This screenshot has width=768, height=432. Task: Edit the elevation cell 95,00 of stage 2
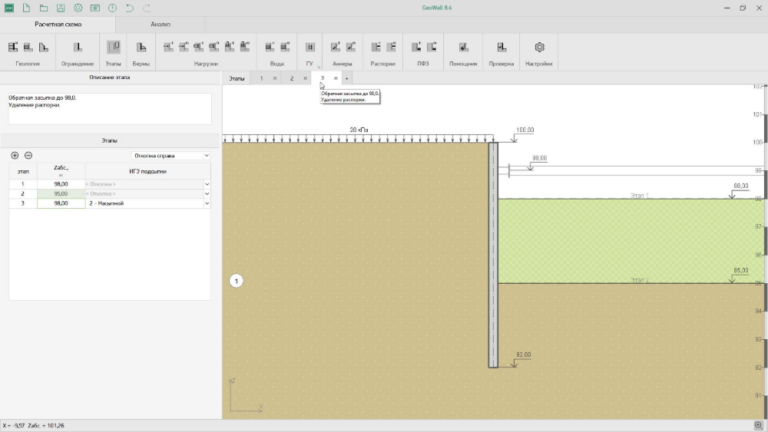(x=61, y=194)
